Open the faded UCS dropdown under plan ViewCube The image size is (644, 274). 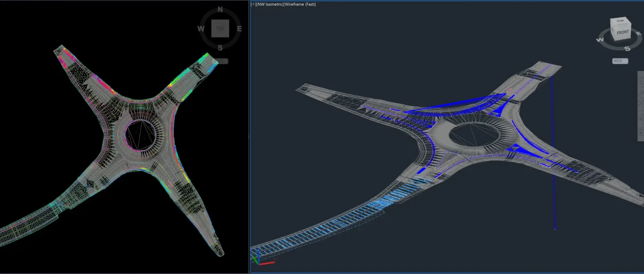(x=221, y=61)
